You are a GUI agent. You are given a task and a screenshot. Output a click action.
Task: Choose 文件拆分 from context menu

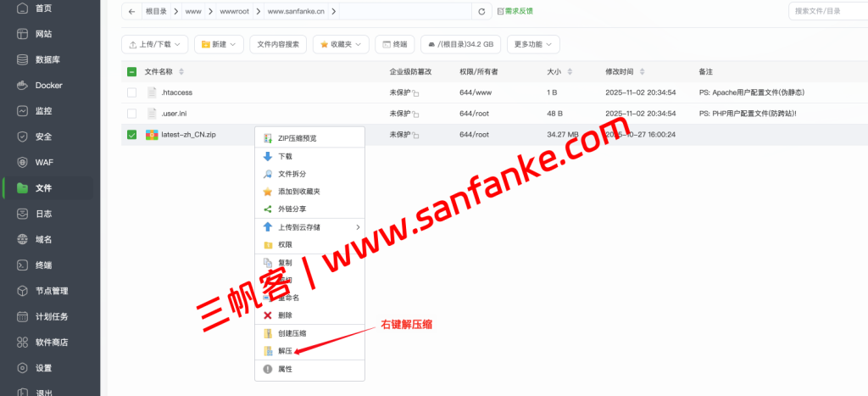click(x=309, y=174)
